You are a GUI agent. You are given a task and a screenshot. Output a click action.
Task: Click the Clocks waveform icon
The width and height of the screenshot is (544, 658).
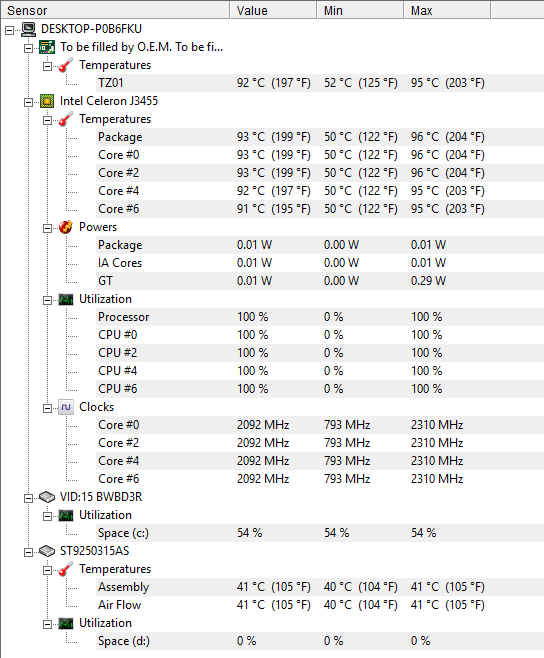coord(66,407)
